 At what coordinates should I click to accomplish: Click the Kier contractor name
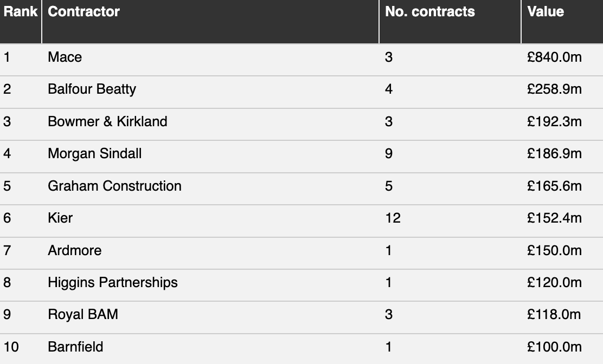[60, 218]
